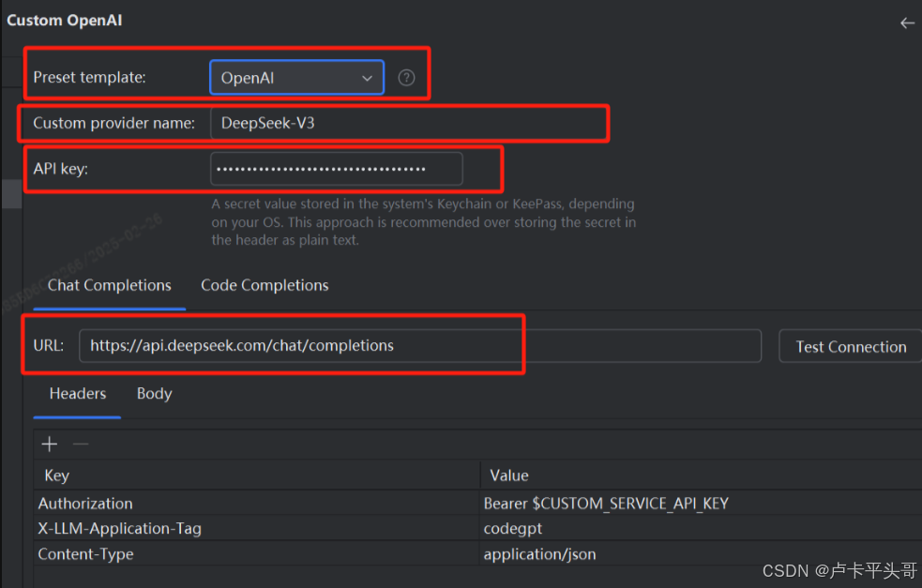The width and height of the screenshot is (922, 588).
Task: Click the codegpt value cell
Action: click(x=702, y=529)
